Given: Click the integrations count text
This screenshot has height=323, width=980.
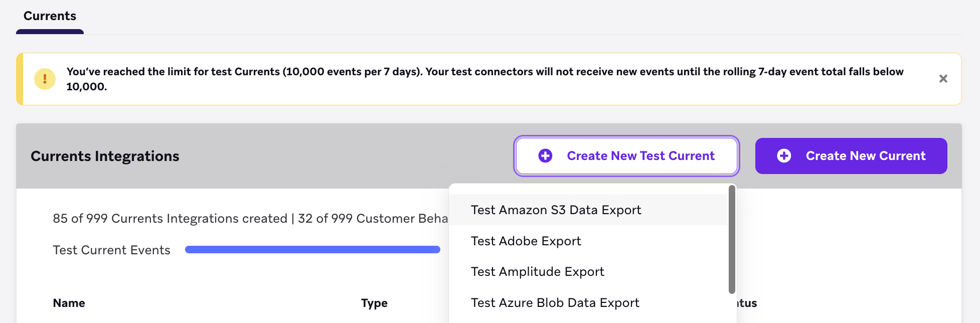Looking at the screenshot, I should coord(201,218).
